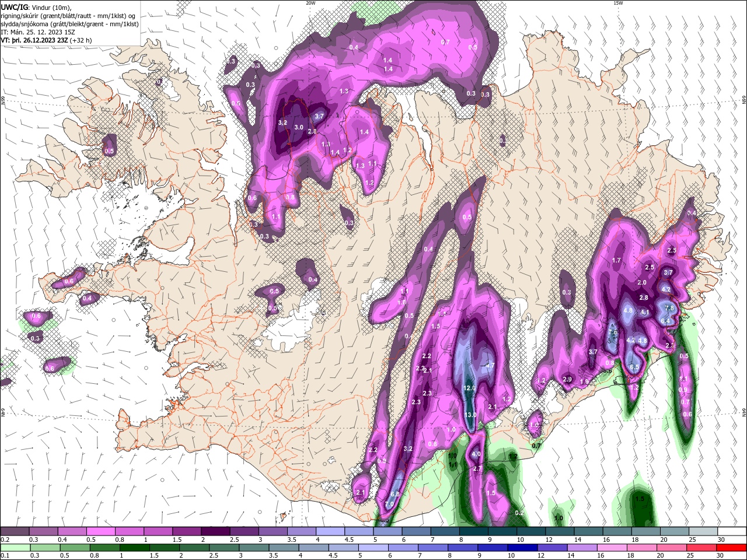Screen dimensions: 747x560
Task: Select the dark purple 2 swatch, upper legend row
Action: click(215, 531)
